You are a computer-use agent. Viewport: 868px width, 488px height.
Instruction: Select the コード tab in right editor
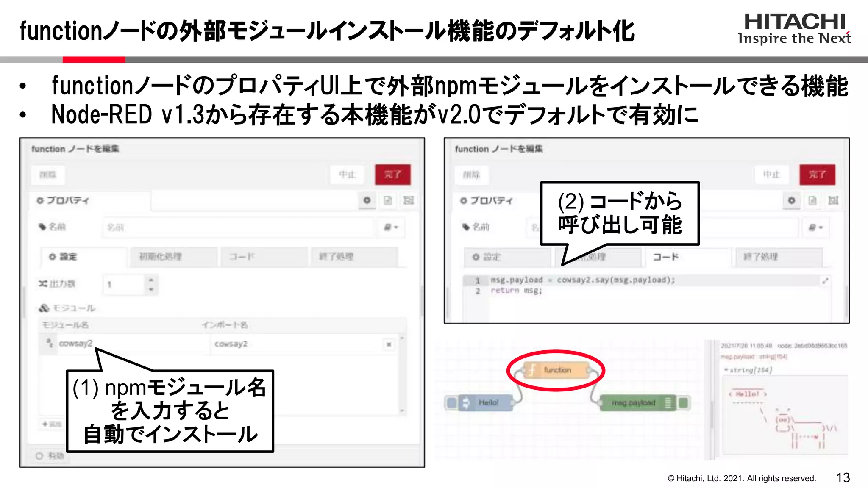pos(687,257)
